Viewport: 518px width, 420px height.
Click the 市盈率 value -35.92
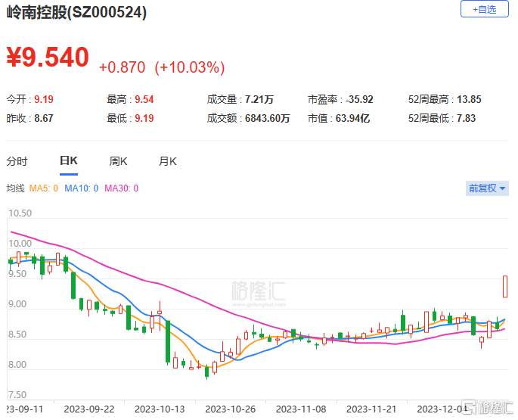click(x=359, y=99)
